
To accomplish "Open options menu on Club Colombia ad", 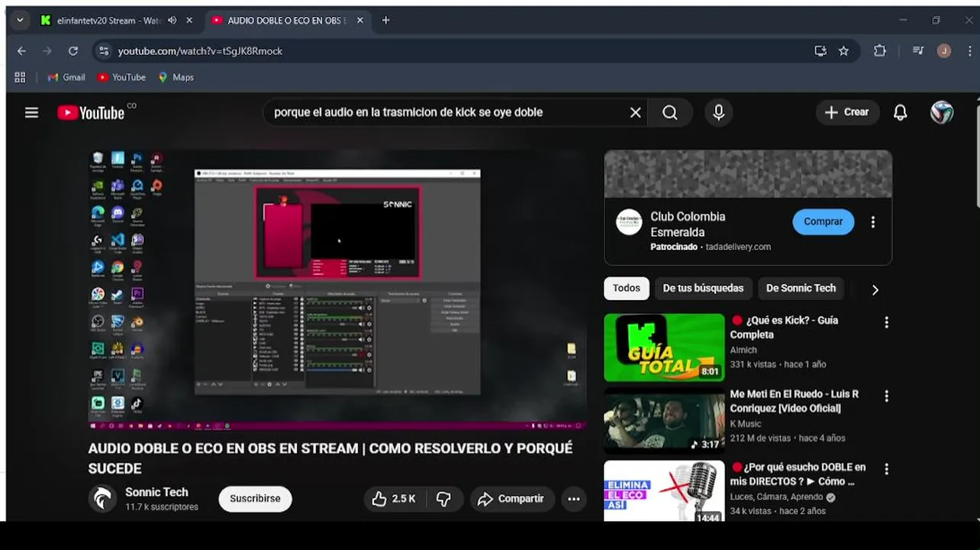I will pyautogui.click(x=873, y=222).
